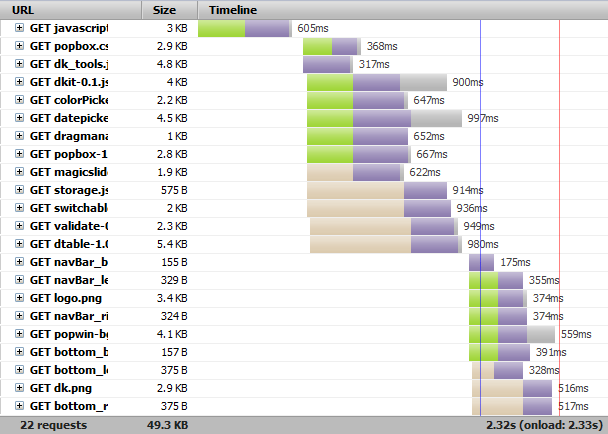Expand the GET colorPicker request details
Screen dimensions: 608x434
[x=19, y=100]
